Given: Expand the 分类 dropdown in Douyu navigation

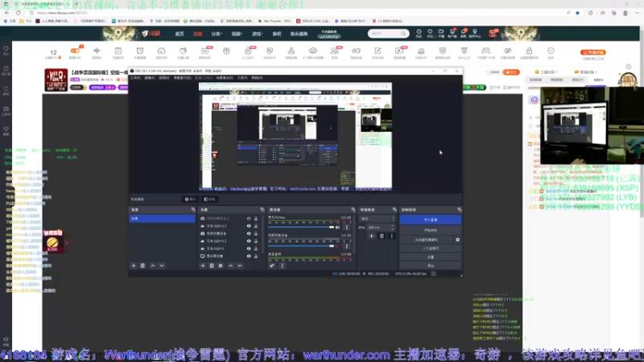Looking at the screenshot, I should [217, 34].
